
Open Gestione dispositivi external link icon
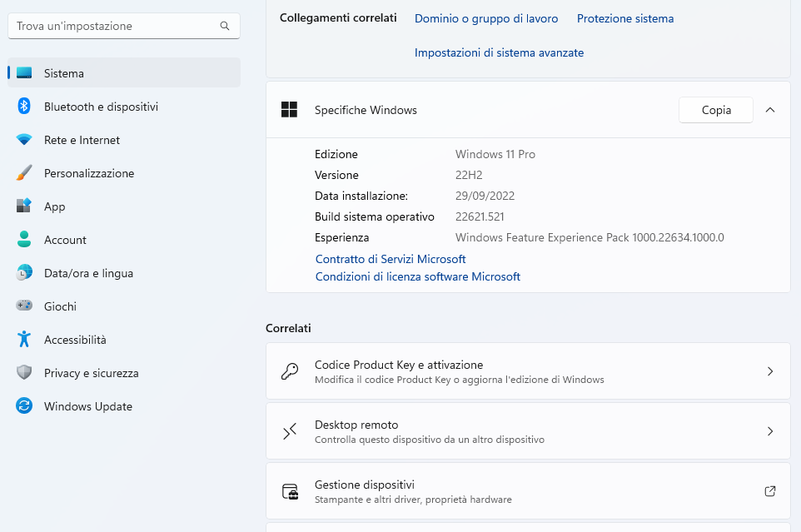tap(770, 491)
